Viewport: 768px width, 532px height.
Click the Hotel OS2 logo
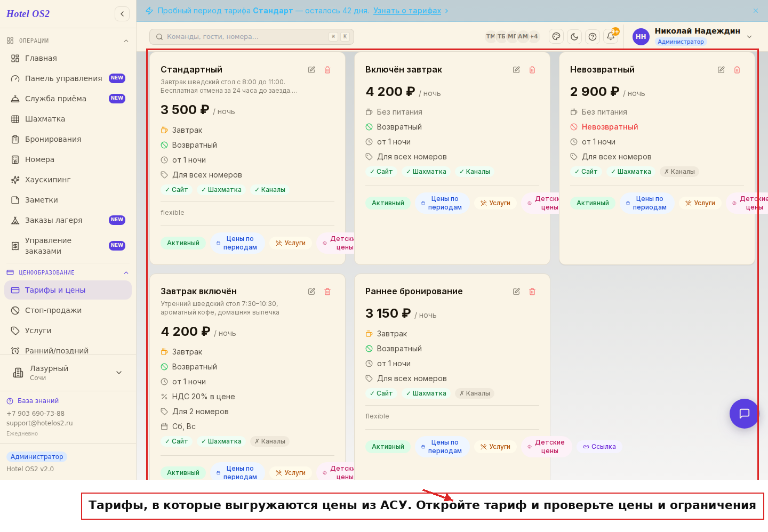[x=28, y=14]
